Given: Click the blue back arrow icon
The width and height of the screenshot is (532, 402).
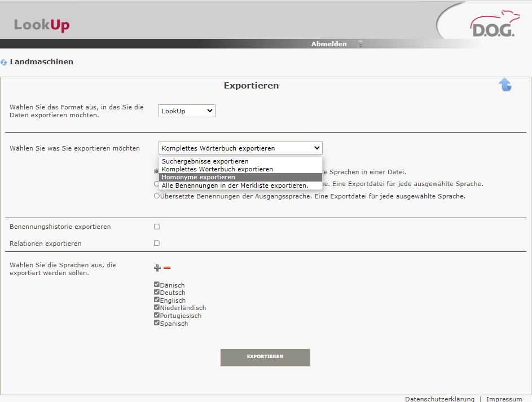Looking at the screenshot, I should [x=505, y=85].
